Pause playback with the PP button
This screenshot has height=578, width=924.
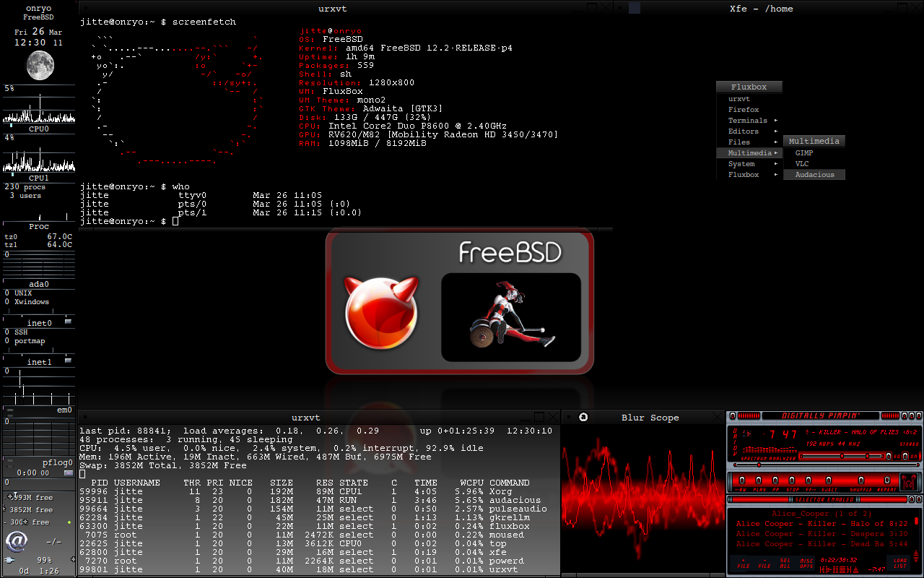775,480
